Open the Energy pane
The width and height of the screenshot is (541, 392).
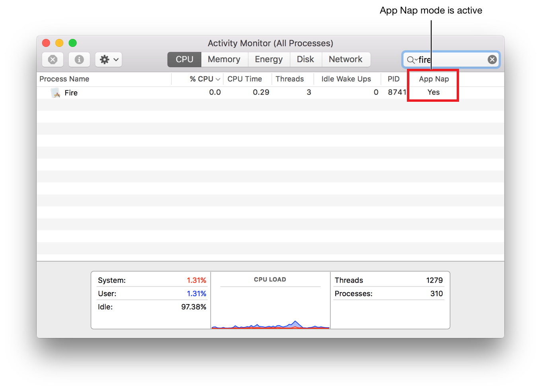pos(269,59)
